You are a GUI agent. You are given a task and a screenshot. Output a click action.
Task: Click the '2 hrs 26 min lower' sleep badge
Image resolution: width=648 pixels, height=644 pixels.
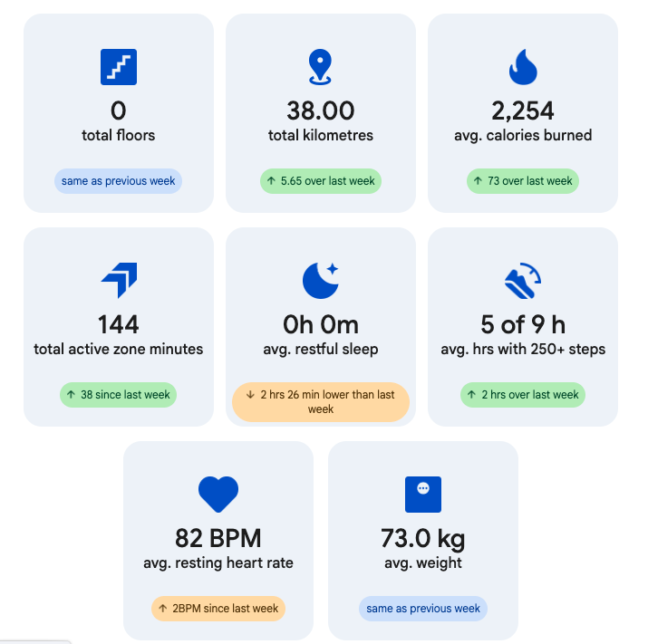click(321, 402)
